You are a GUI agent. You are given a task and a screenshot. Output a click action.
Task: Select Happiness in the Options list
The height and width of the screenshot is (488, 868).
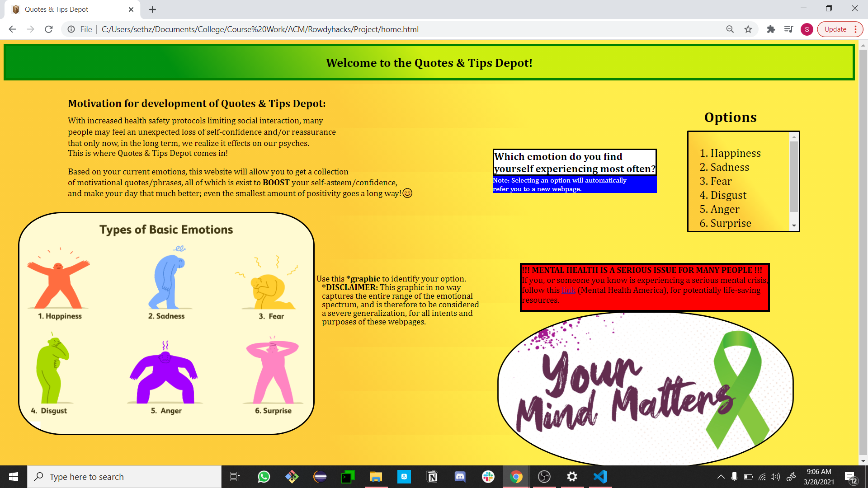(x=735, y=153)
